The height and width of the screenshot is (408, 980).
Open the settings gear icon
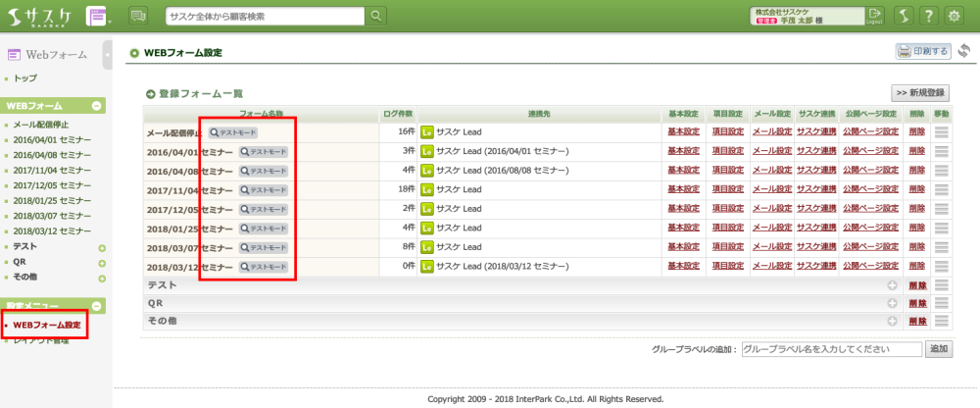954,15
